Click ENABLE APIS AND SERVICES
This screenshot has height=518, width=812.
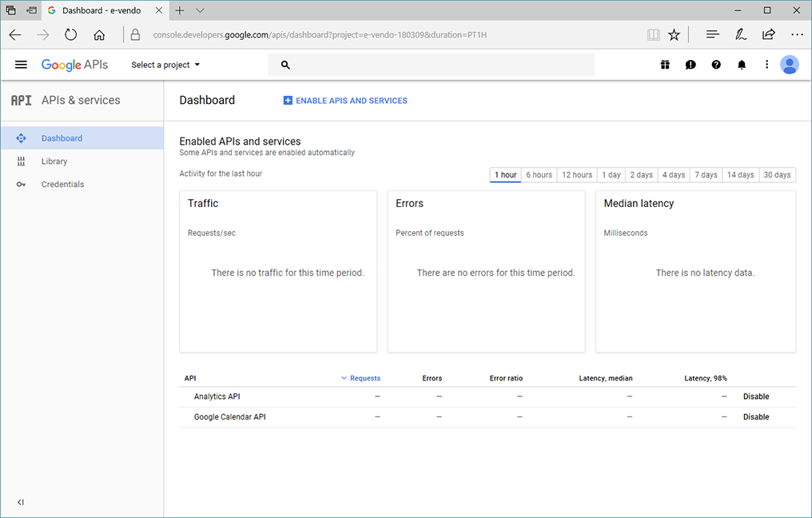pos(345,101)
